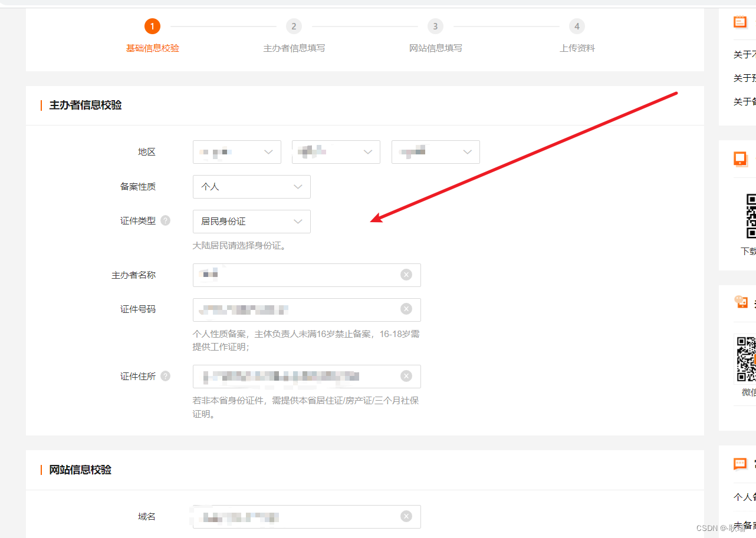Click the orange chat bubble icon near 个人备案

point(740,464)
